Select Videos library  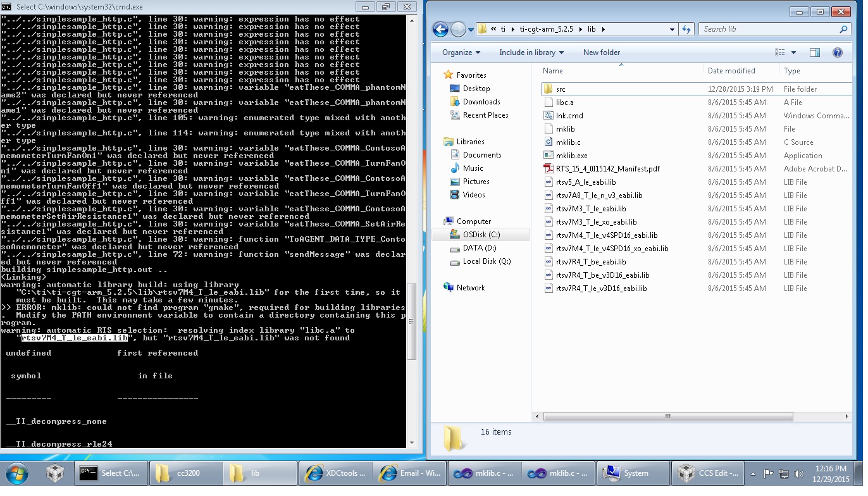(x=474, y=195)
